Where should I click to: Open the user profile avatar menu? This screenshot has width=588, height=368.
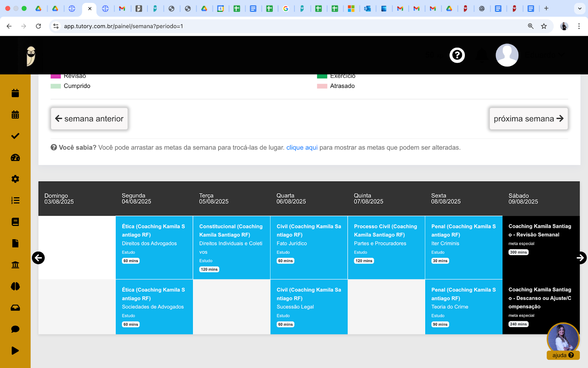coord(507,55)
